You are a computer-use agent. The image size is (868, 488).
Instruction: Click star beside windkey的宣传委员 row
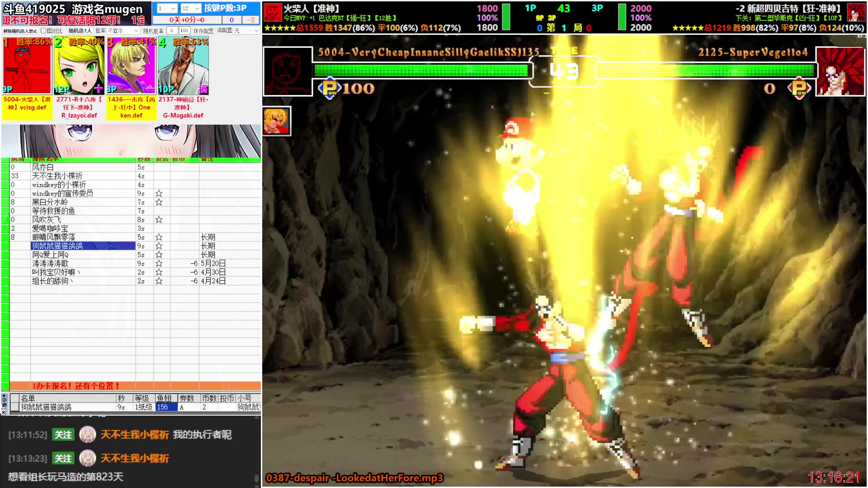tap(159, 193)
